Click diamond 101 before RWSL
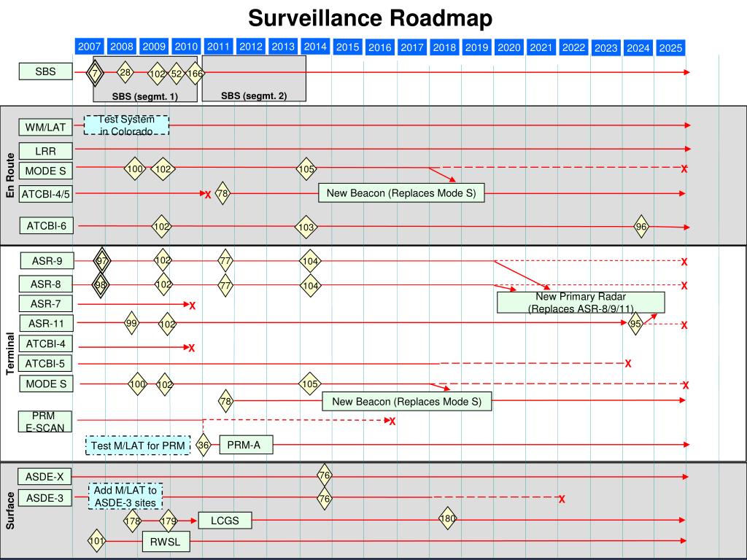 (96, 541)
